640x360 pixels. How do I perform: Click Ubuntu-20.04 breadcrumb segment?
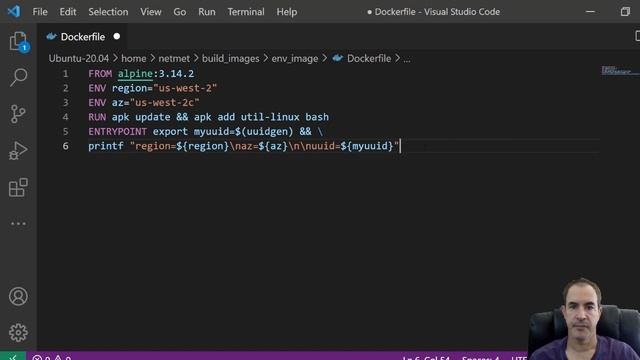(x=79, y=58)
